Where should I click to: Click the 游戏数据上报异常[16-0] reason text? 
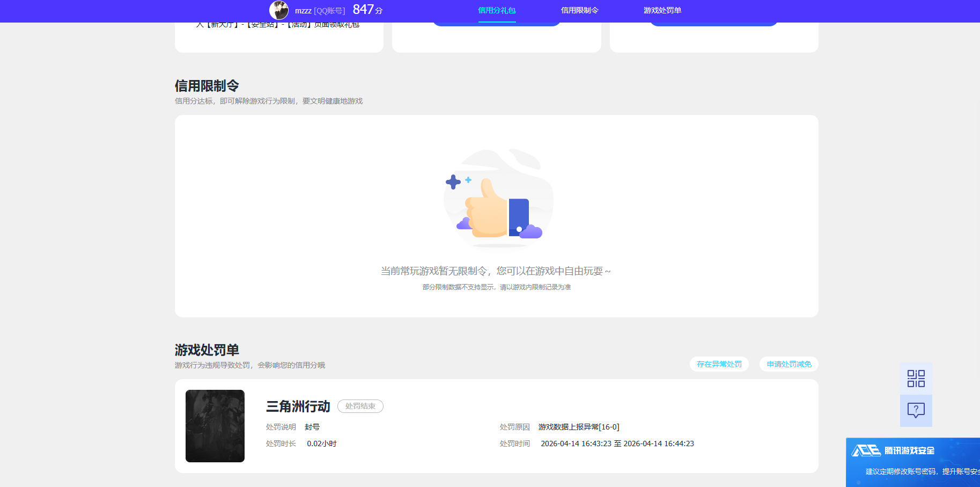point(579,427)
